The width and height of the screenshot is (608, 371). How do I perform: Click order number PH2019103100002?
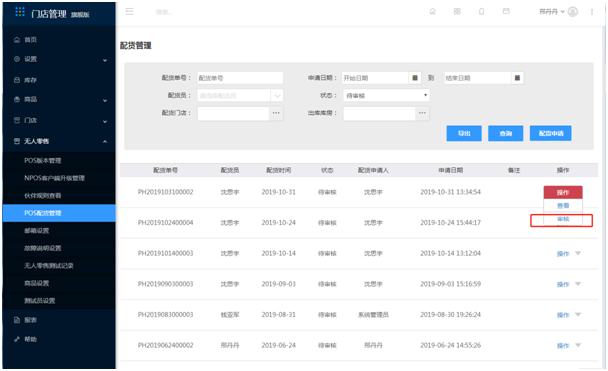point(166,192)
